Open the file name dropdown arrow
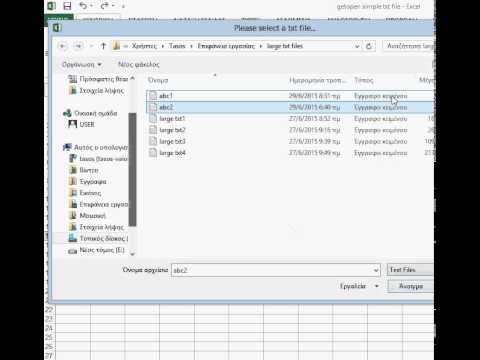480x360 pixels. [x=376, y=270]
